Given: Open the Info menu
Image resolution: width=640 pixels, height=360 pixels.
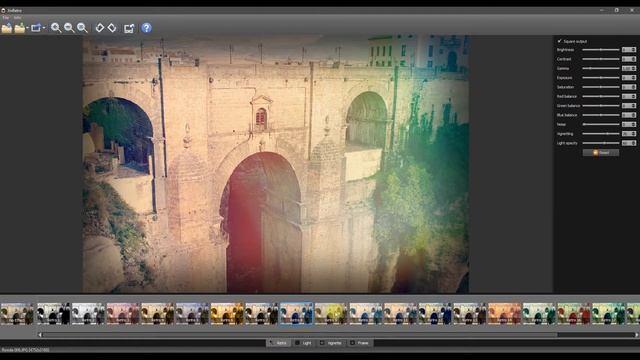Looking at the screenshot, I should tap(17, 18).
